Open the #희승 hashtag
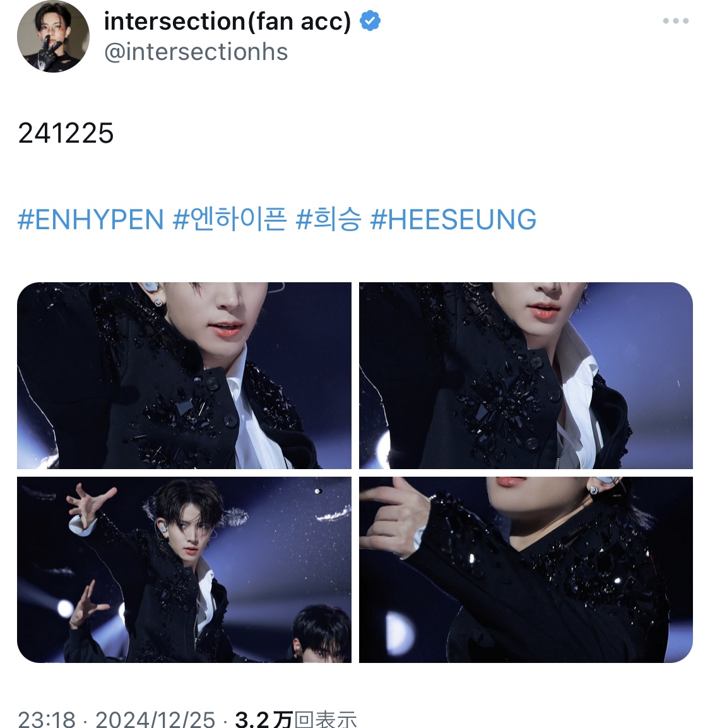The width and height of the screenshot is (710, 728). (x=328, y=219)
